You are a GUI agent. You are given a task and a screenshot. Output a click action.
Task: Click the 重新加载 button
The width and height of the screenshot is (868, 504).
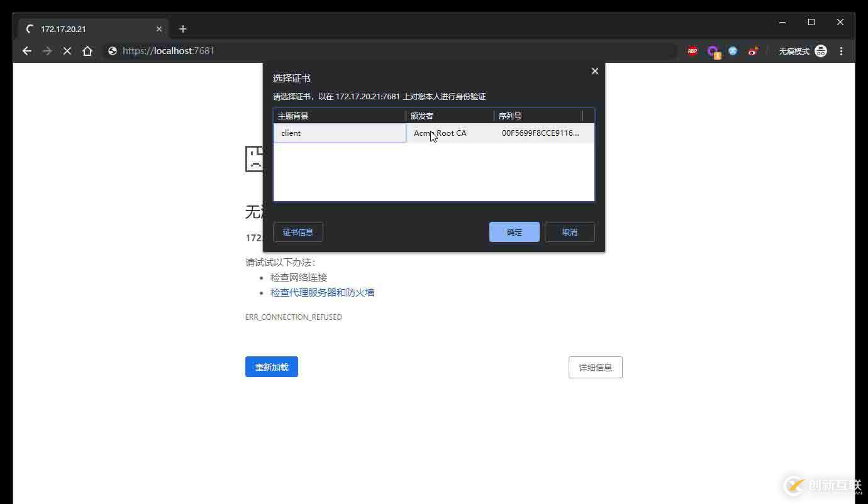[271, 366]
